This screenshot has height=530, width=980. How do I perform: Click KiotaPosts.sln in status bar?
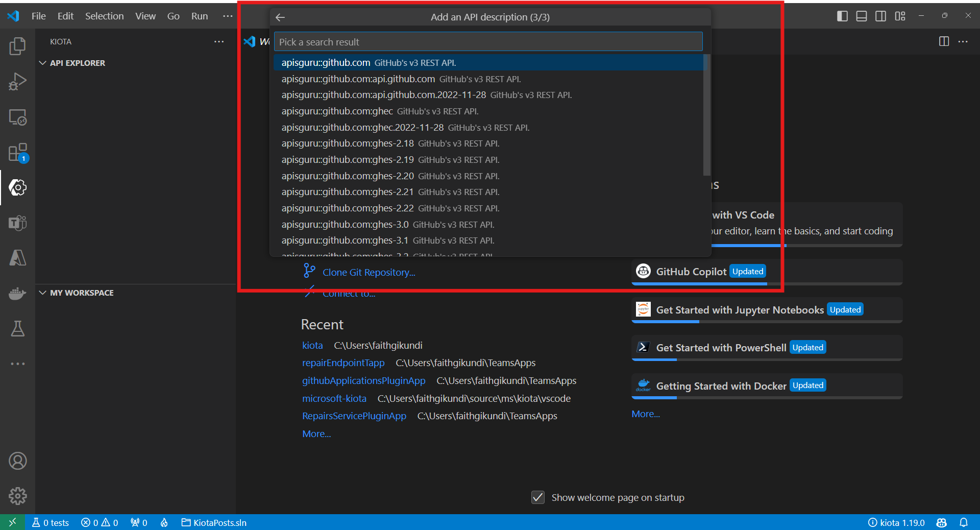coord(214,522)
